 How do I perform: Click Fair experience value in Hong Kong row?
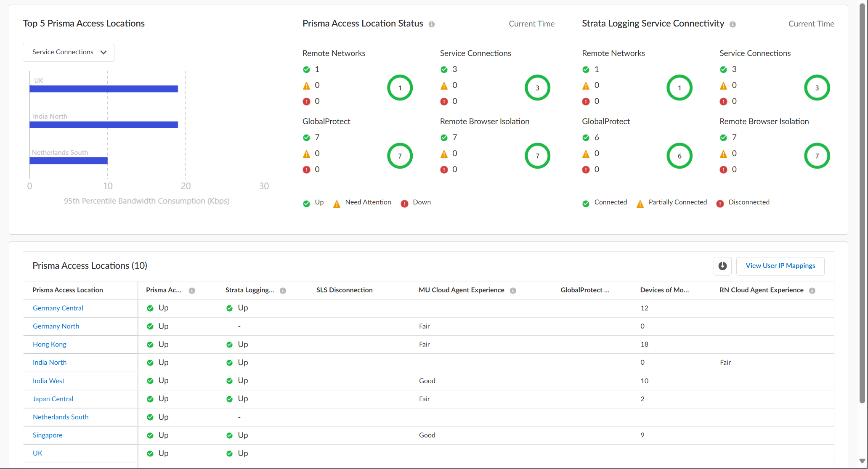coord(424,344)
